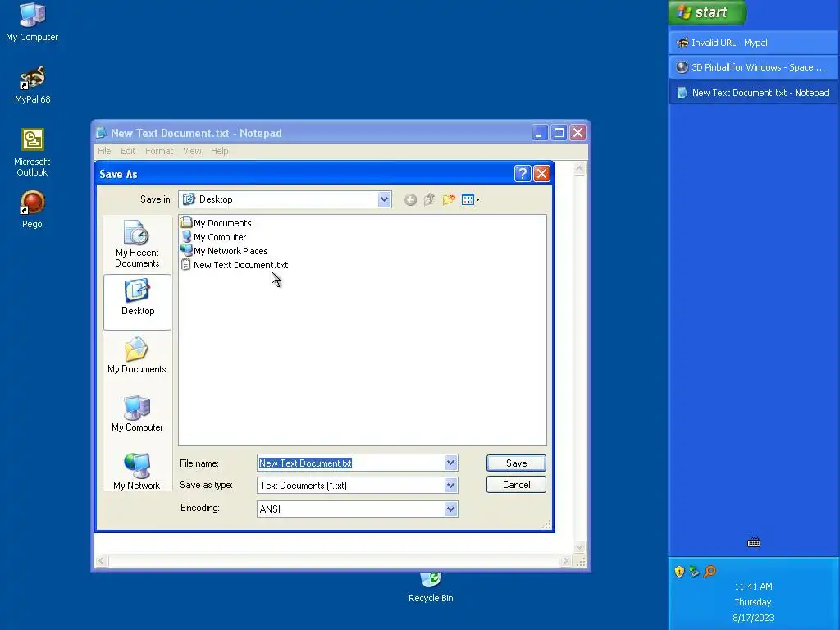Select Desktop in places bar
840x630 pixels.
click(x=137, y=302)
